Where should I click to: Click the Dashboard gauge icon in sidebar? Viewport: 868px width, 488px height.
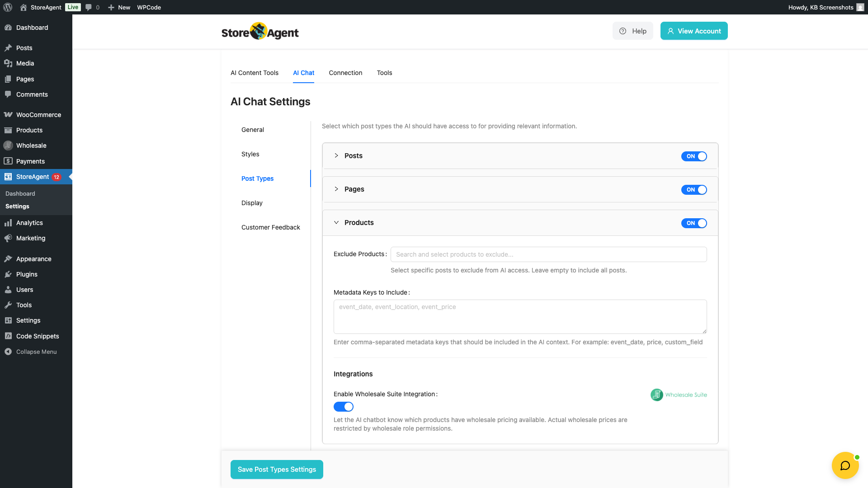8,28
